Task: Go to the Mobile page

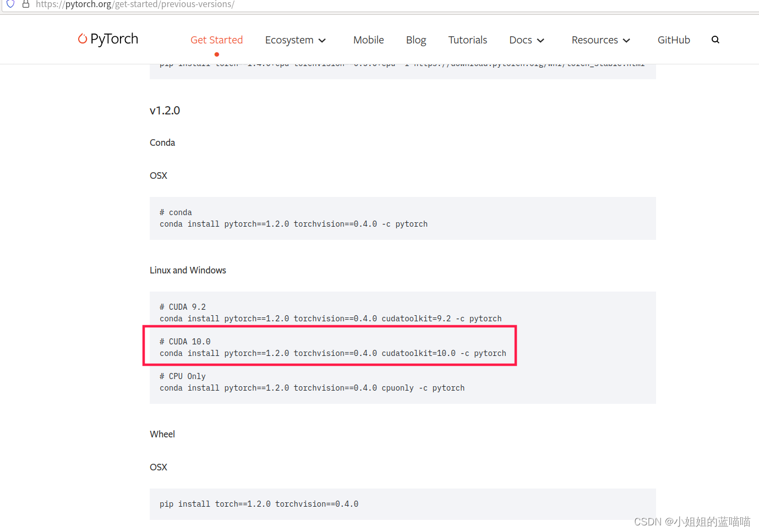Action: coord(368,40)
